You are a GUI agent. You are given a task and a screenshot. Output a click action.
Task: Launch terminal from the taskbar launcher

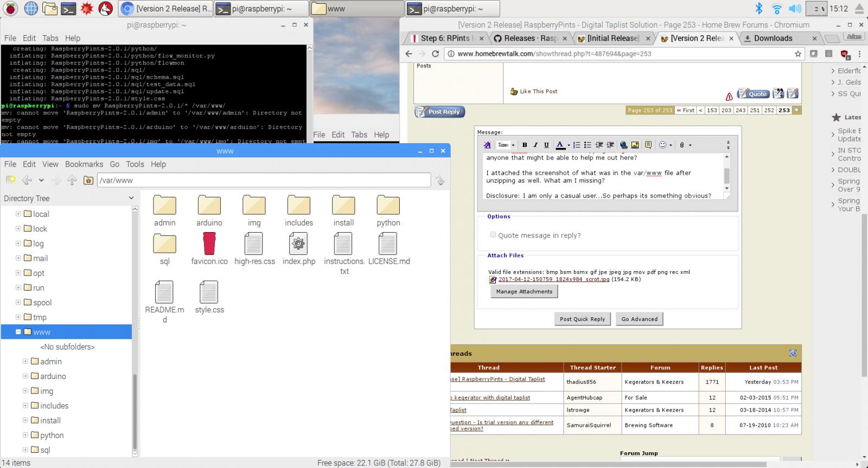68,8
